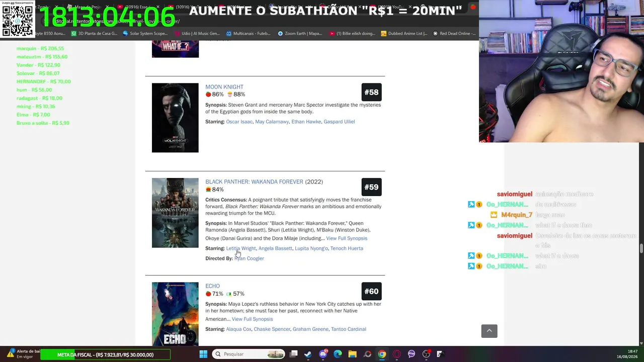Click donor entry "marquin - R$ 206,55"
Viewport: 644px width, 362px height.
point(40,48)
